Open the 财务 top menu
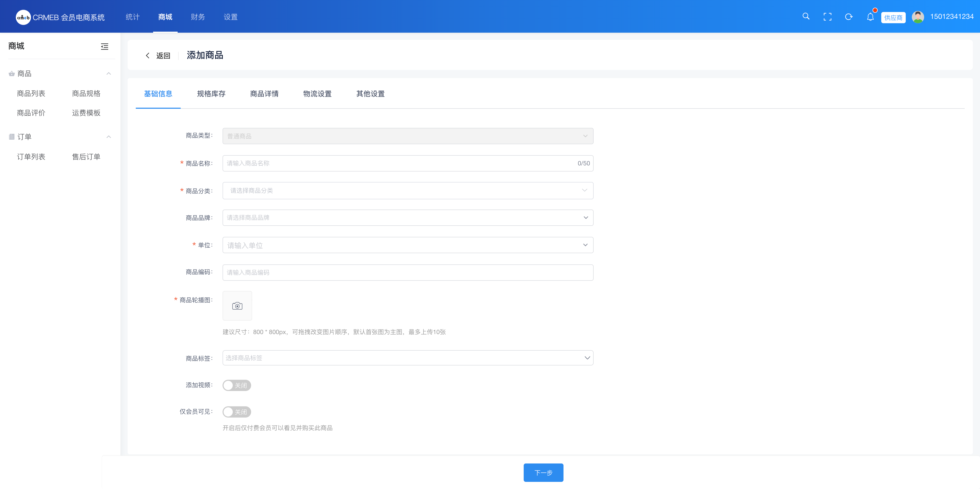Image resolution: width=980 pixels, height=489 pixels. (x=198, y=17)
